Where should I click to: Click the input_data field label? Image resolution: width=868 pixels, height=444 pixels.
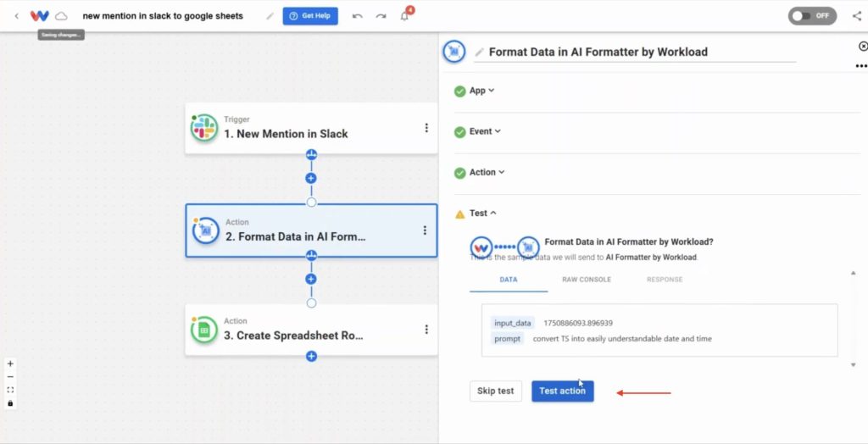pyautogui.click(x=513, y=323)
